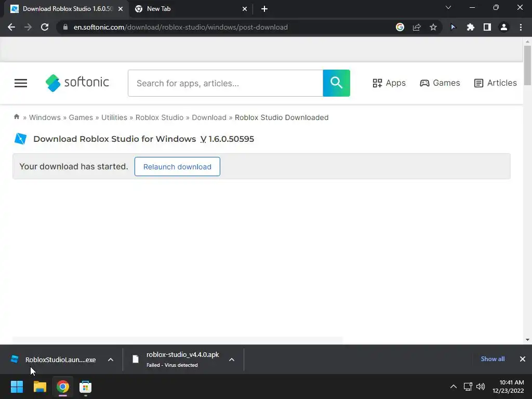Open the Apps section
The image size is (532, 399).
(389, 83)
